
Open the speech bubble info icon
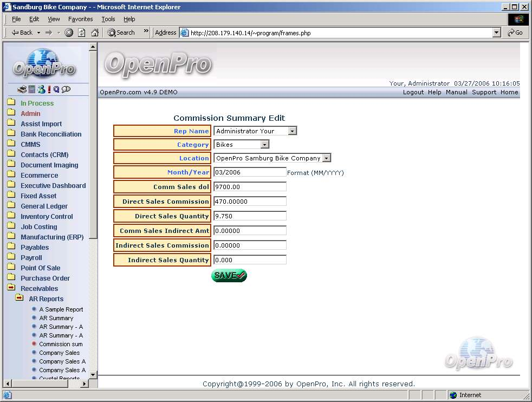coord(66,89)
